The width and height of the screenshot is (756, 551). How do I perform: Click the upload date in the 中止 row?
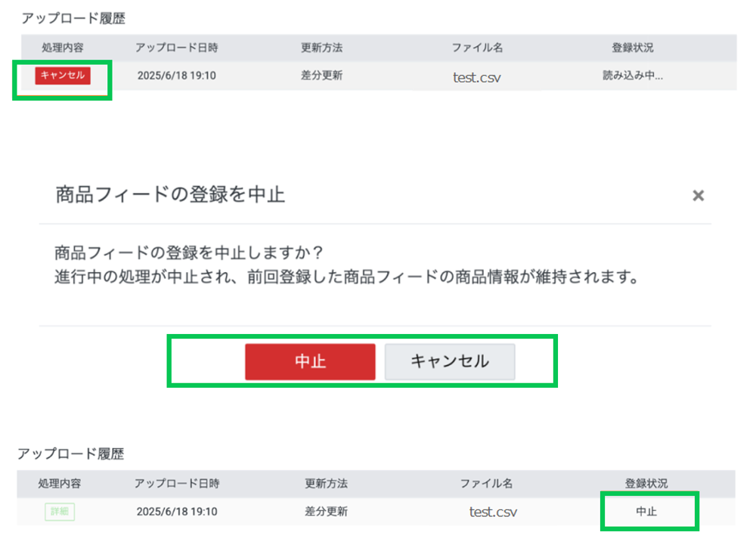[x=177, y=512]
